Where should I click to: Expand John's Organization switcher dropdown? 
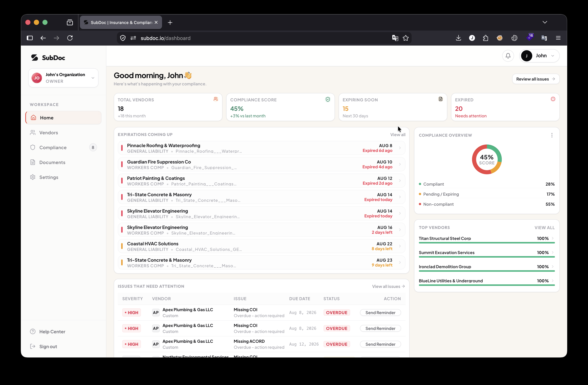[63, 78]
